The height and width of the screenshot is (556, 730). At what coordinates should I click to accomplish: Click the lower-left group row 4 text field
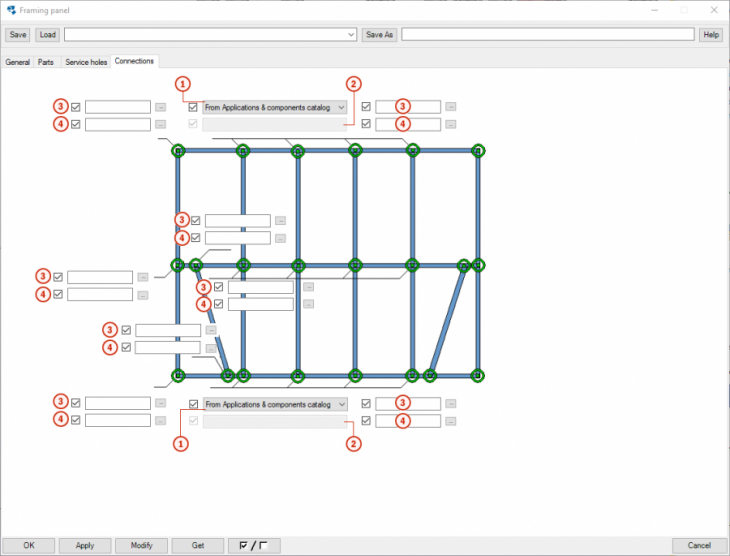[x=118, y=420]
